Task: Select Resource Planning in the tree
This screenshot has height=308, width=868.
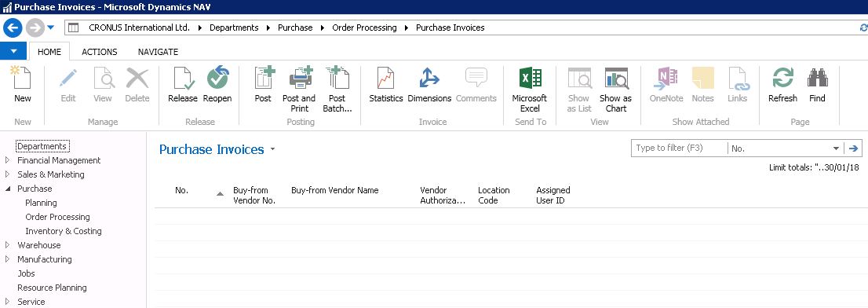Action: click(52, 288)
